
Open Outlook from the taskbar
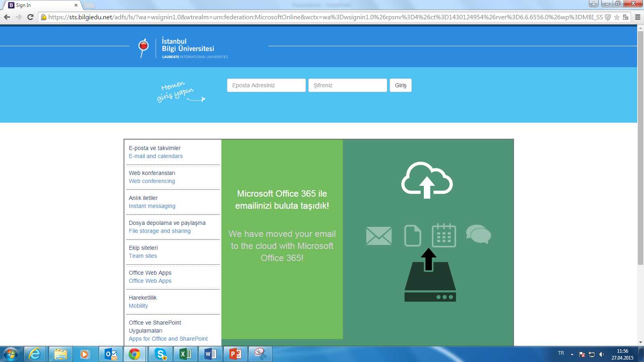pos(110,354)
